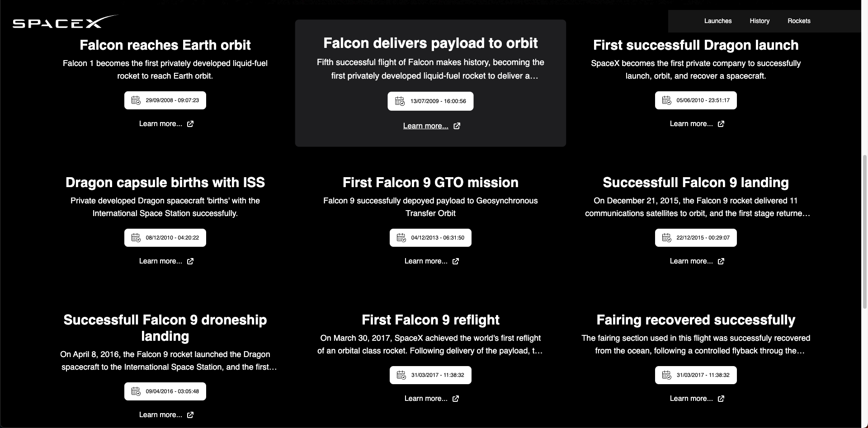Switch to the History section
868x428 pixels.
click(759, 21)
